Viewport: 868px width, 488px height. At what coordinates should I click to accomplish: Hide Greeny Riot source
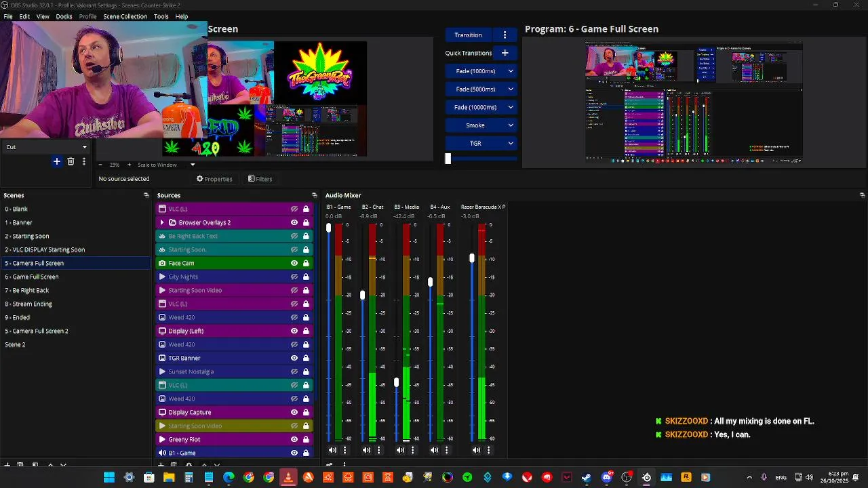(294, 439)
